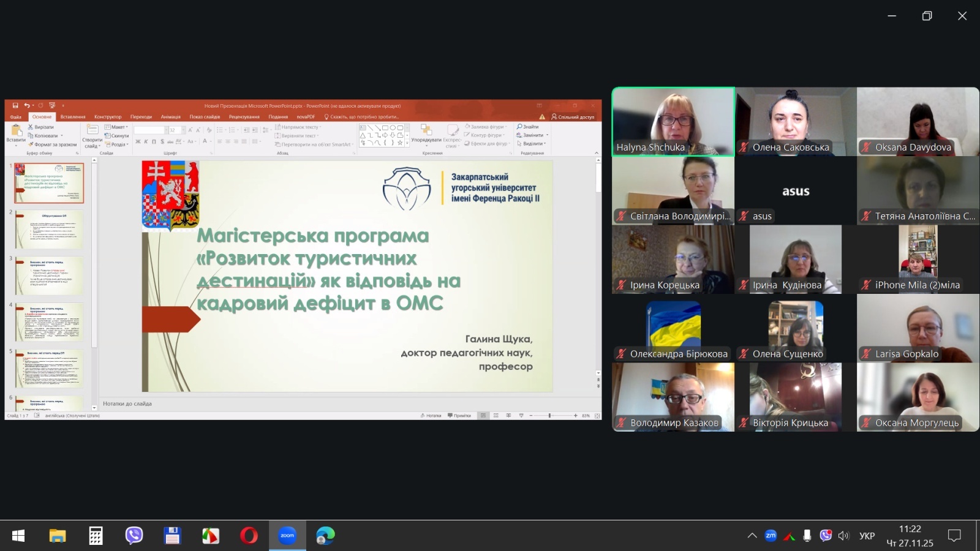Open the Макет layout dropdown
The height and width of the screenshot is (551, 980).
point(117,127)
